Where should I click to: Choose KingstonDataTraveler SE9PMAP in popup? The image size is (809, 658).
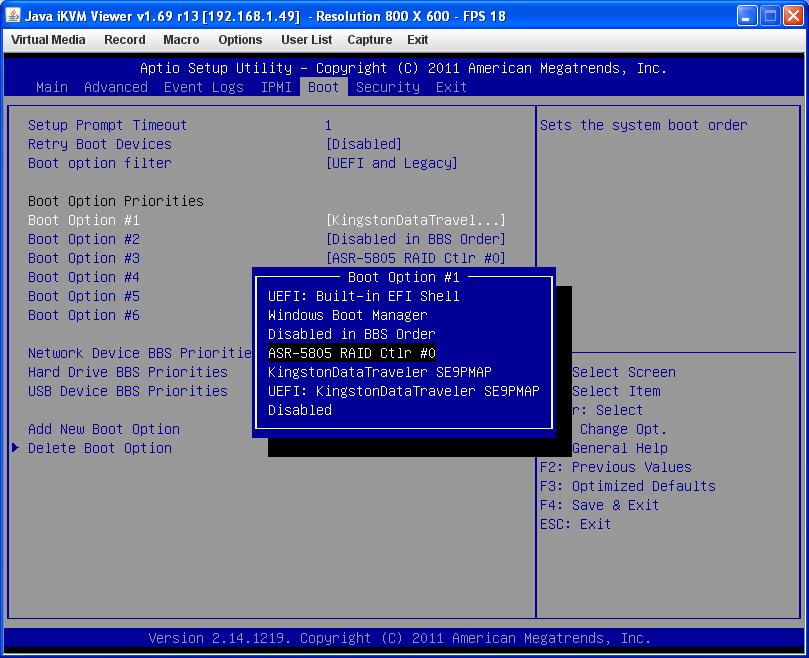[379, 372]
